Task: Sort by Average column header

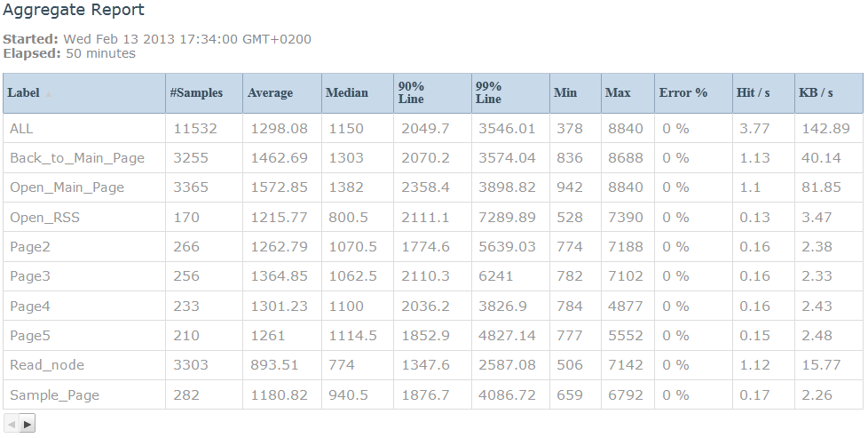Action: (x=281, y=93)
